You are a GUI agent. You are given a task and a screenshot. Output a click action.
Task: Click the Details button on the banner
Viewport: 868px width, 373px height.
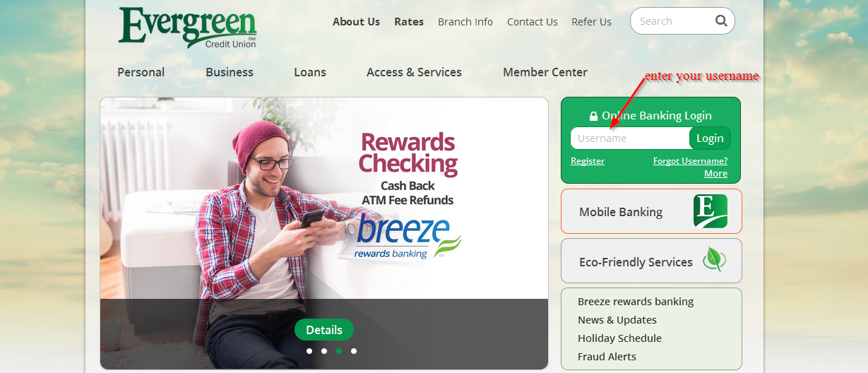(x=324, y=330)
